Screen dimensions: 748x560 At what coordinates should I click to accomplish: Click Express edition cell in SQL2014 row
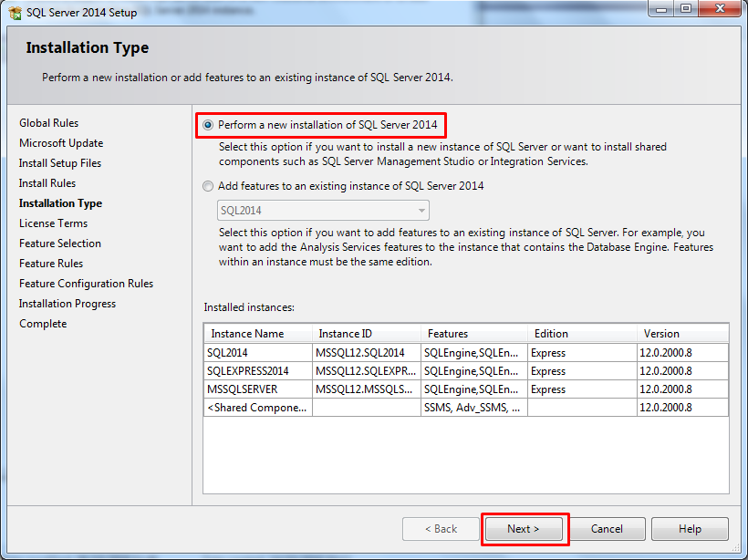pyautogui.click(x=582, y=352)
